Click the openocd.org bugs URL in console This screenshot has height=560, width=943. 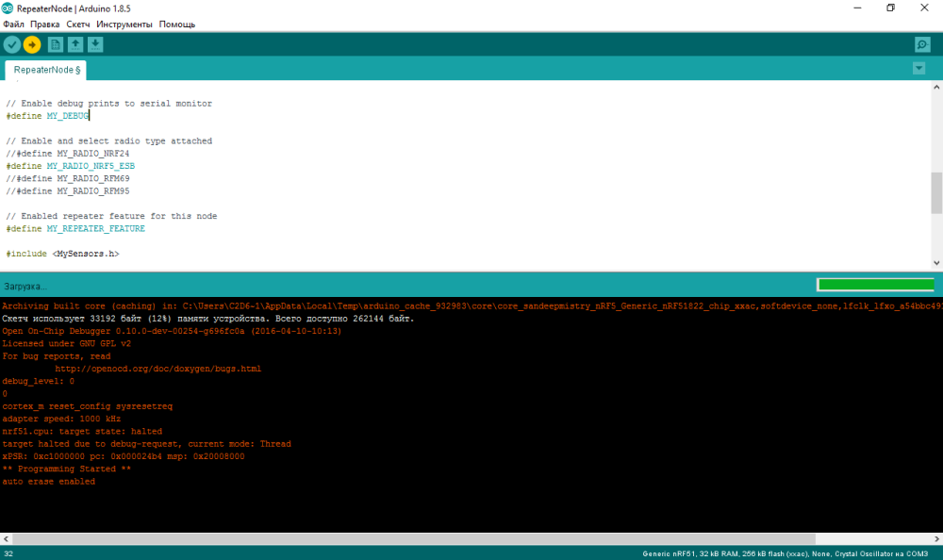pyautogui.click(x=157, y=369)
